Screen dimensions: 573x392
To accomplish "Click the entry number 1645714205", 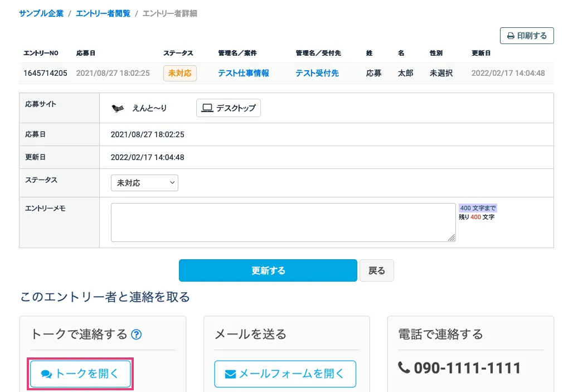I will pyautogui.click(x=45, y=73).
